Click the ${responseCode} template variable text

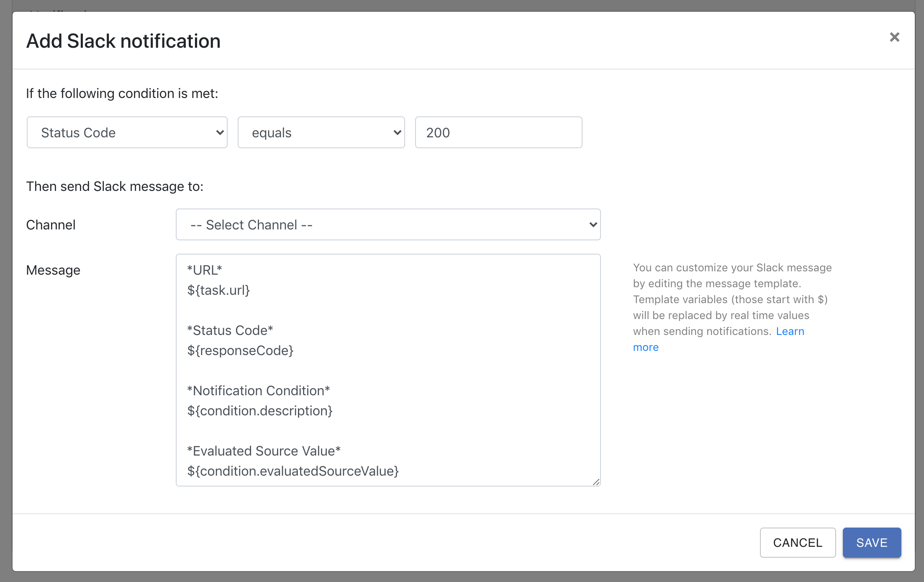tap(240, 350)
